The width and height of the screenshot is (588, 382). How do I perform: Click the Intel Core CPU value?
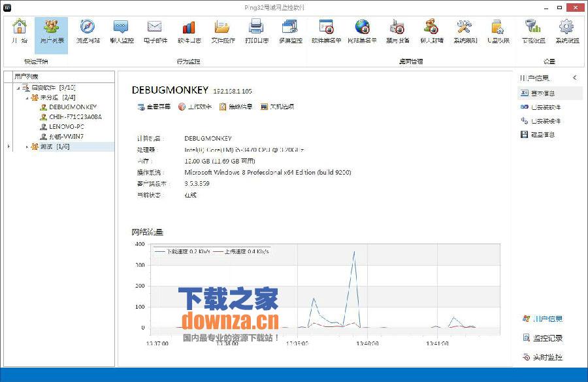(x=244, y=150)
